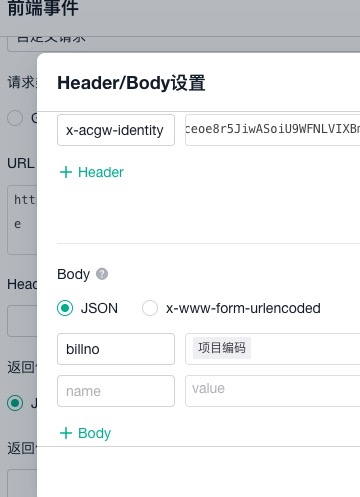Click the background URL text area

22,220
